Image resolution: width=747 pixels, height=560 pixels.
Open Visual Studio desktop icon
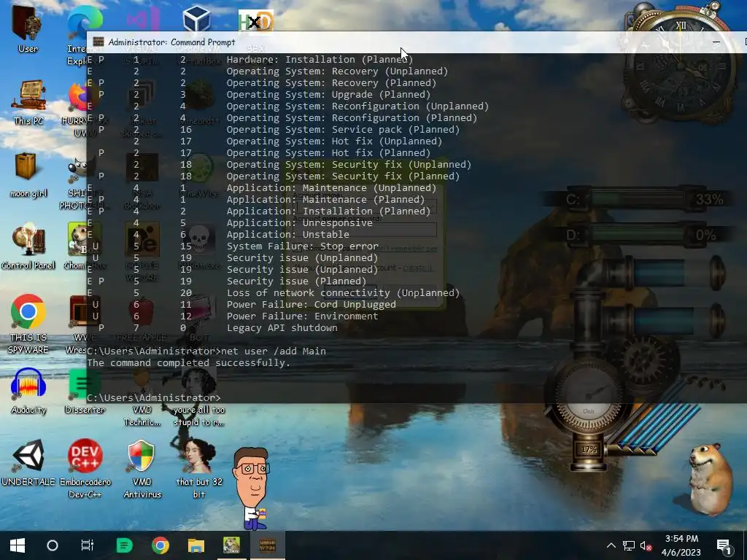(142, 20)
